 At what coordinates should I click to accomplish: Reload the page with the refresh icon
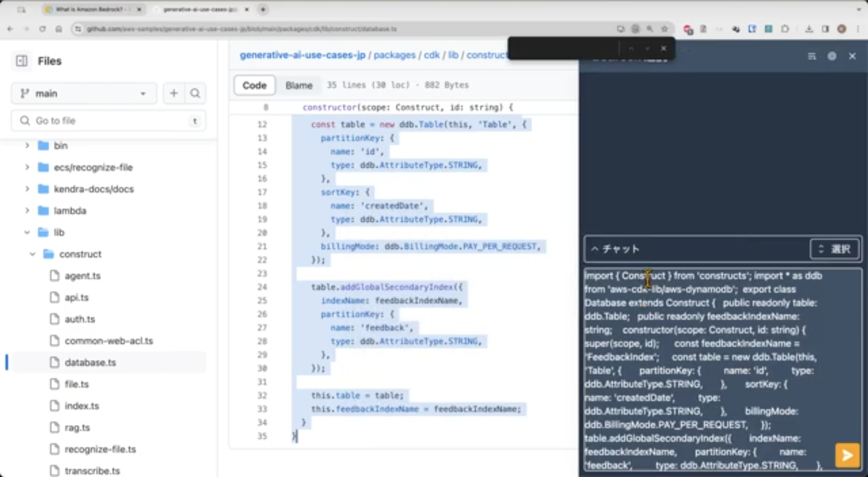42,29
